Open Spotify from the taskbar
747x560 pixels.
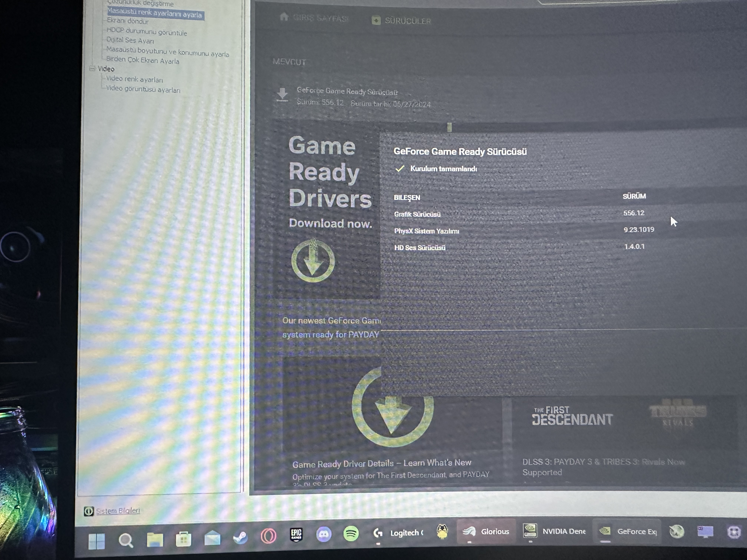coord(351,534)
